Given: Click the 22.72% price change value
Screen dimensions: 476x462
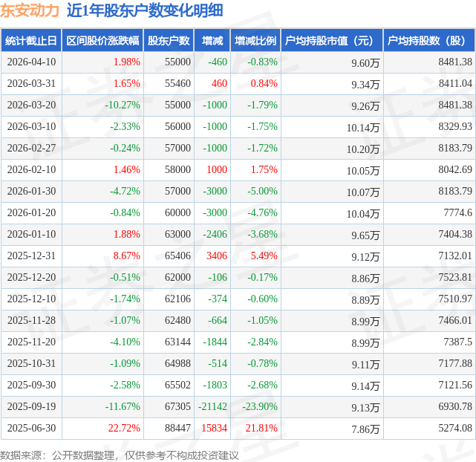Looking at the screenshot, I should point(124,429).
